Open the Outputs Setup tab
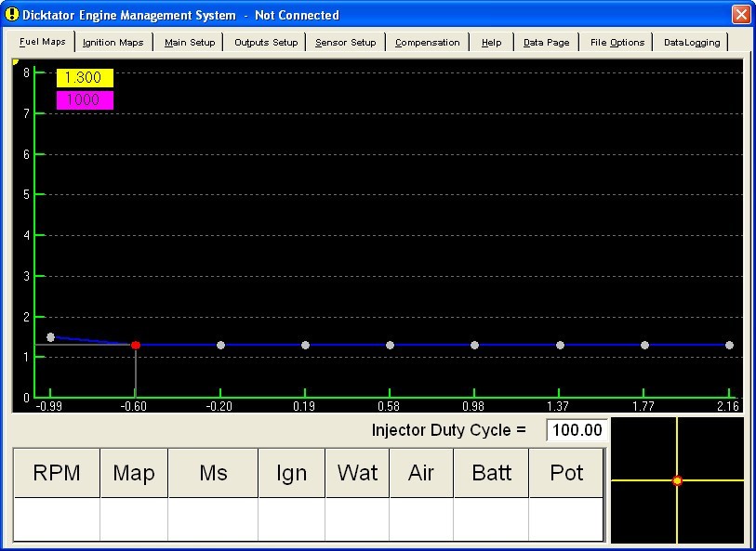Screen dimensions: 756x551 tap(266, 43)
